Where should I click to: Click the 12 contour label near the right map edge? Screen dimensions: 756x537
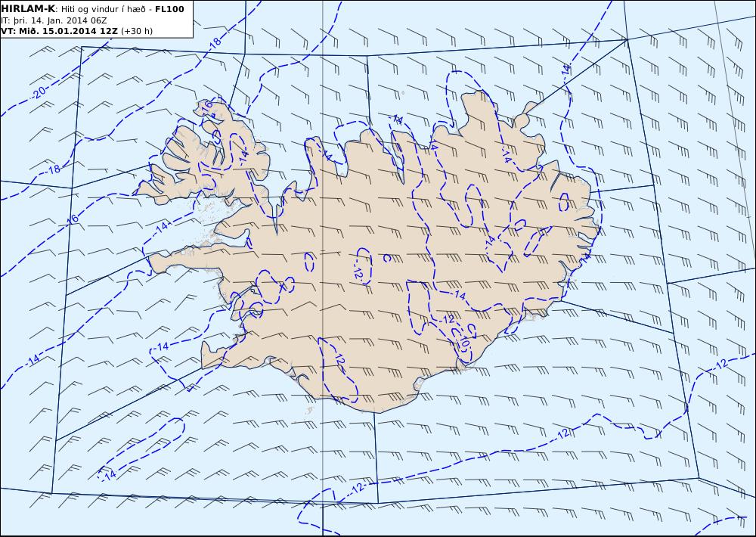pyautogui.click(x=720, y=365)
